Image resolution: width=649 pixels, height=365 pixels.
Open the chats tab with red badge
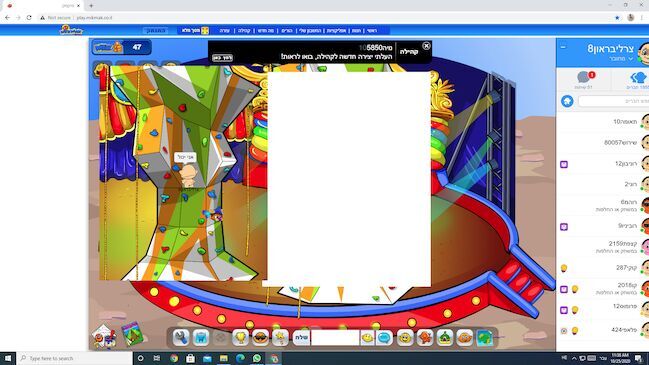[584, 79]
